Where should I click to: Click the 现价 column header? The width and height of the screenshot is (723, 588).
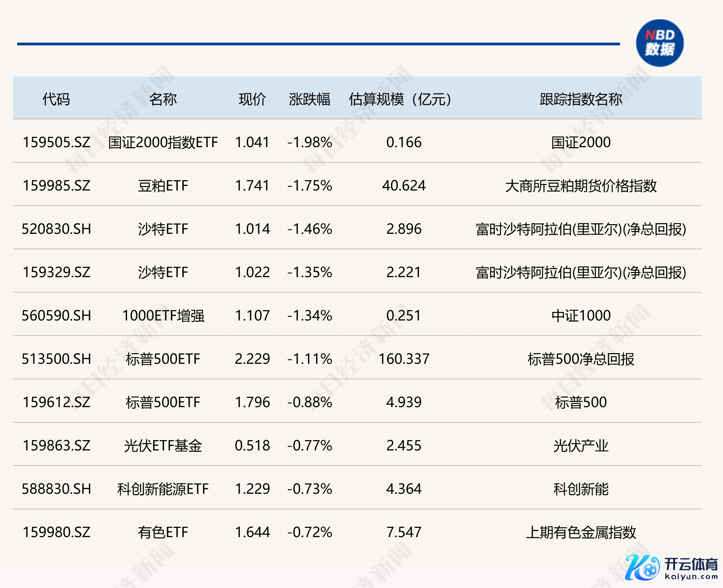(x=252, y=99)
